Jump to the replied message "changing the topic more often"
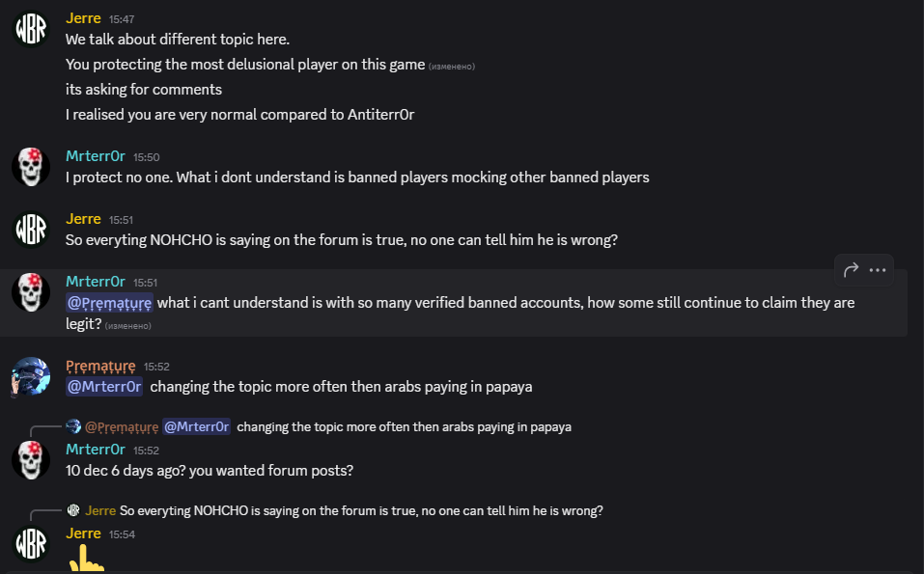The height and width of the screenshot is (574, 924). pos(404,426)
